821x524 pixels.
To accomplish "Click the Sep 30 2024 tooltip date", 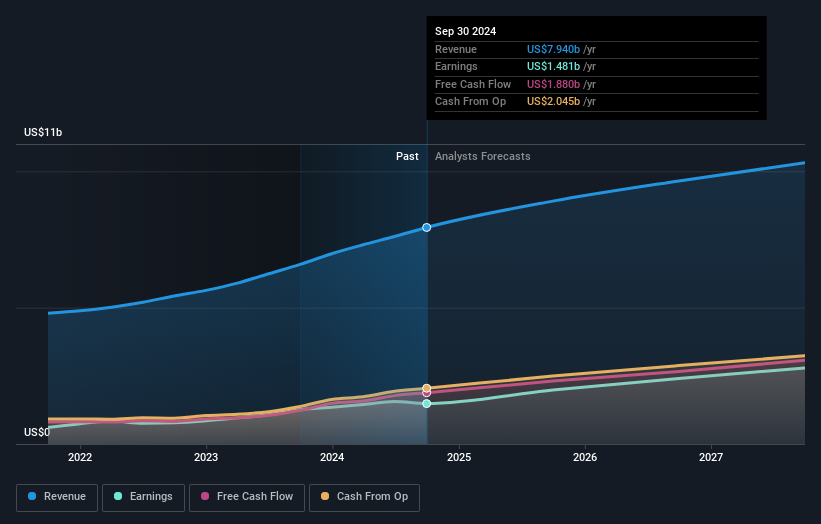I will coord(465,31).
